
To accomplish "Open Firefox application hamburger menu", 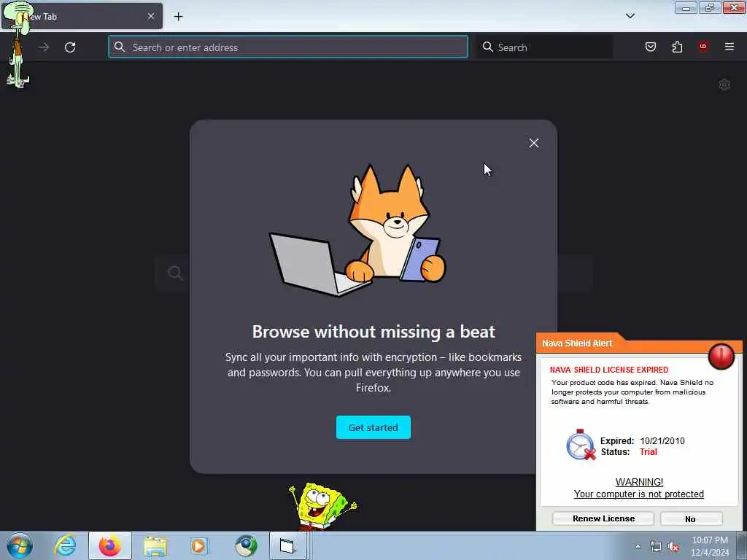I will coord(729,46).
